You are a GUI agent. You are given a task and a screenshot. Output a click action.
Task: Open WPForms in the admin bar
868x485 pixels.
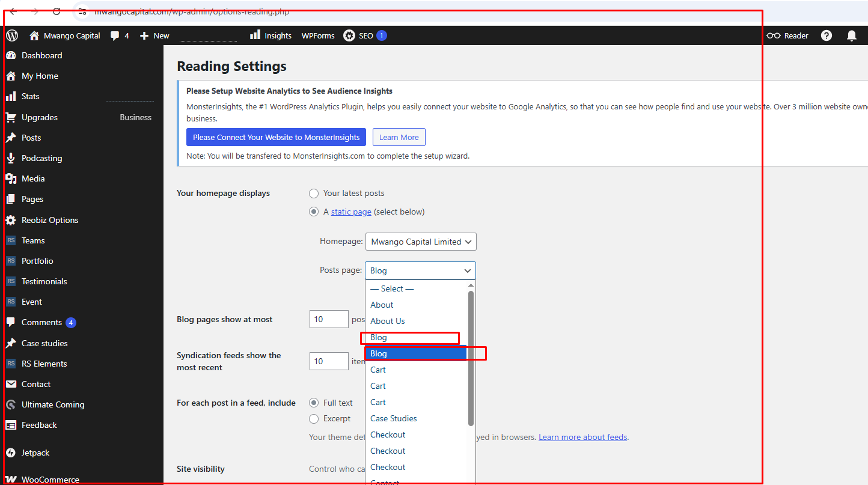[x=318, y=35]
